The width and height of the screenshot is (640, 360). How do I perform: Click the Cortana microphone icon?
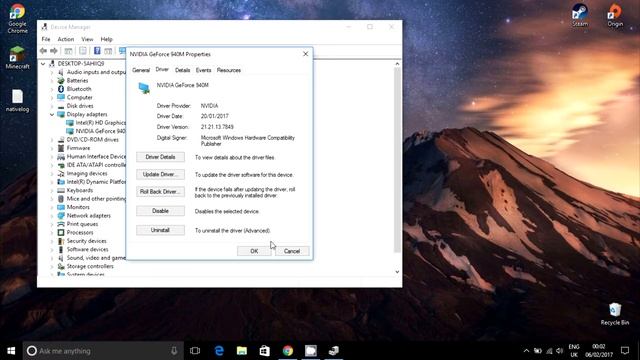coord(174,351)
